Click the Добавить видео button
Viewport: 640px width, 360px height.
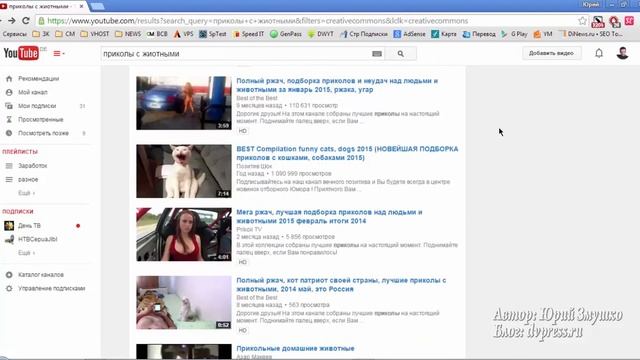551,53
